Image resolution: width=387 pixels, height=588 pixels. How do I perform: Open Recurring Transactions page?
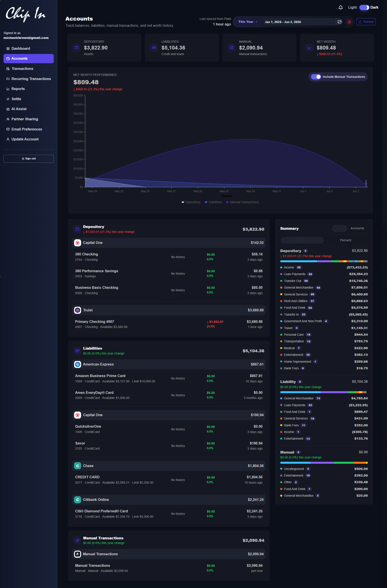(x=29, y=79)
